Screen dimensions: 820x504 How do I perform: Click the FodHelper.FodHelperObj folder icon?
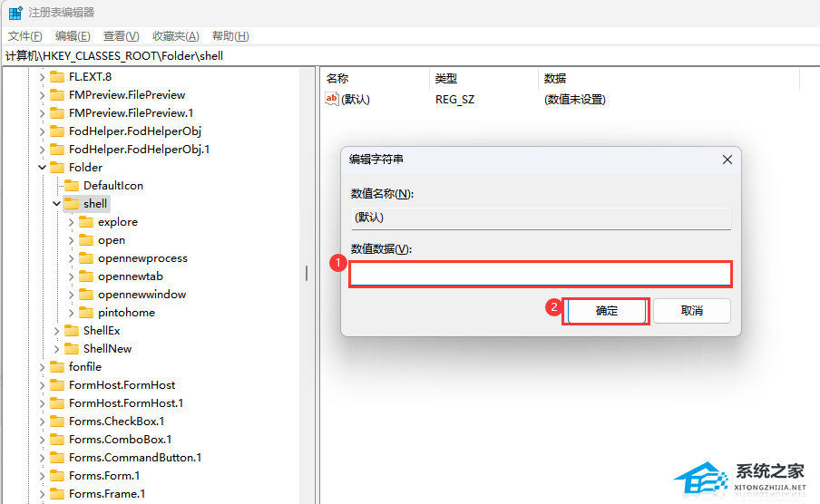(x=57, y=131)
